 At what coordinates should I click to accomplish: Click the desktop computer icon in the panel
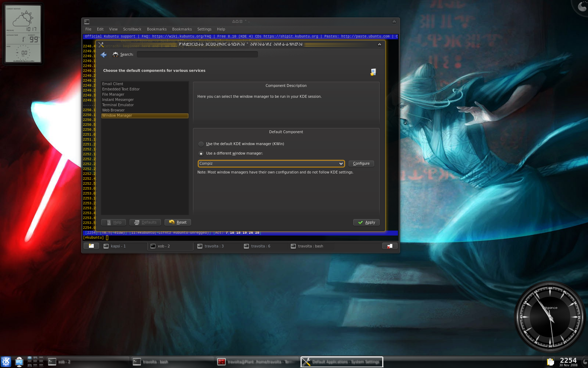[x=19, y=362]
